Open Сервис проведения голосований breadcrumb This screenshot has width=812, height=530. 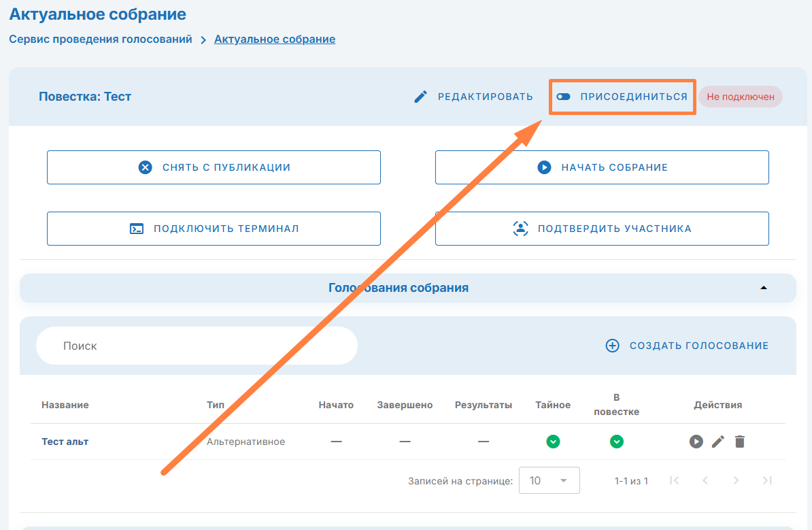click(101, 39)
